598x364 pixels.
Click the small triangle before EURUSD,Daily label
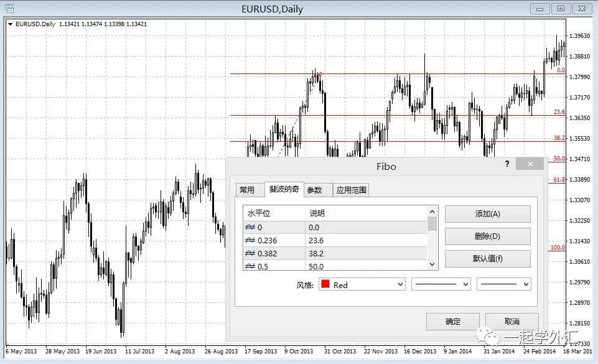(x=11, y=24)
